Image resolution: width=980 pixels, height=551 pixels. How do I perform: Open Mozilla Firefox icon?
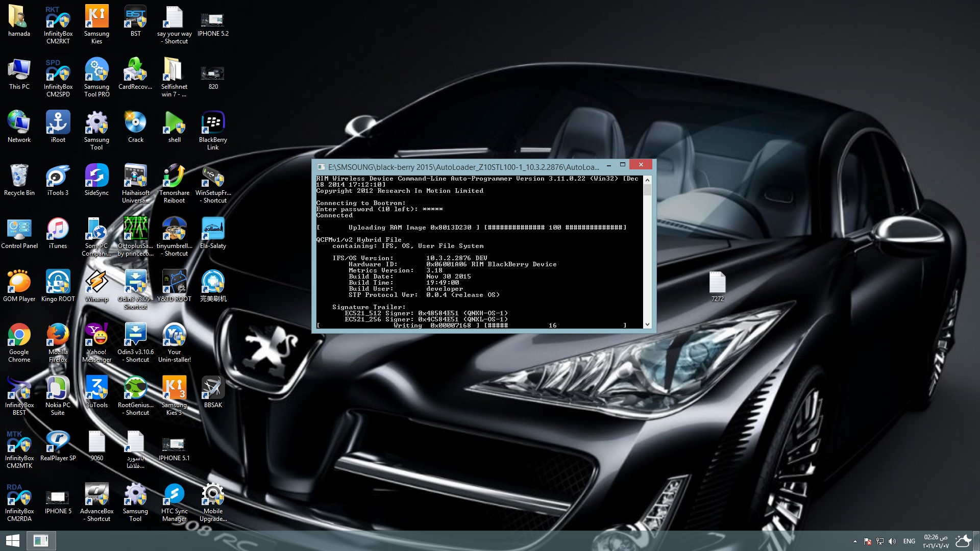[x=58, y=343]
